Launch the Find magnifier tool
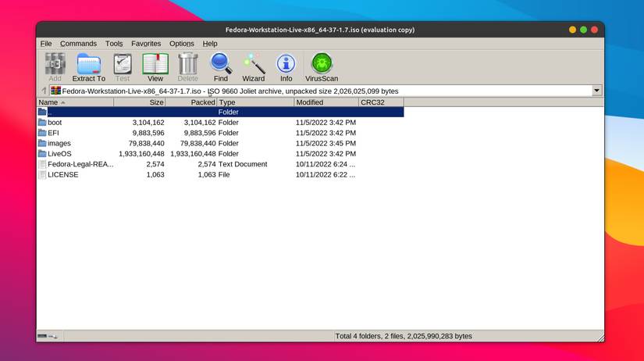The width and height of the screenshot is (644, 361). [221, 67]
